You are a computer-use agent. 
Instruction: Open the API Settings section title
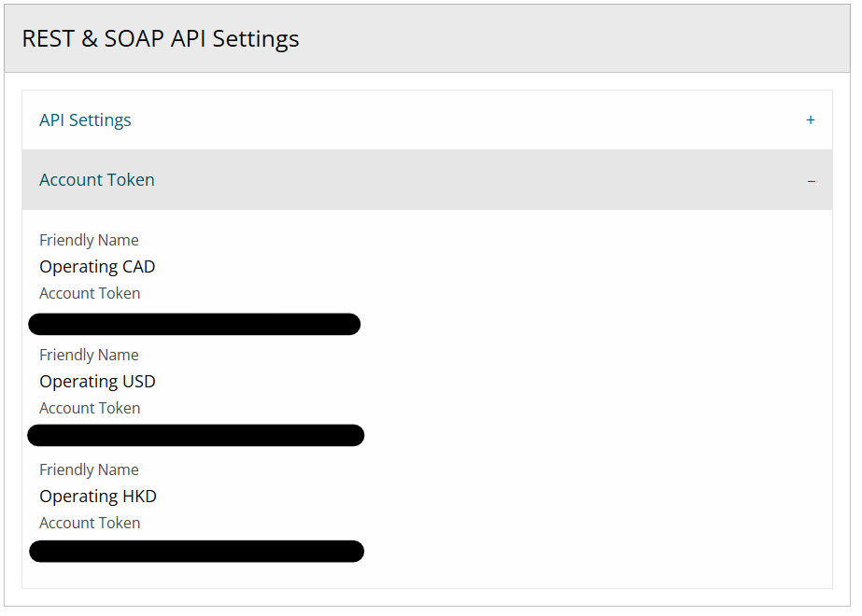pos(85,120)
